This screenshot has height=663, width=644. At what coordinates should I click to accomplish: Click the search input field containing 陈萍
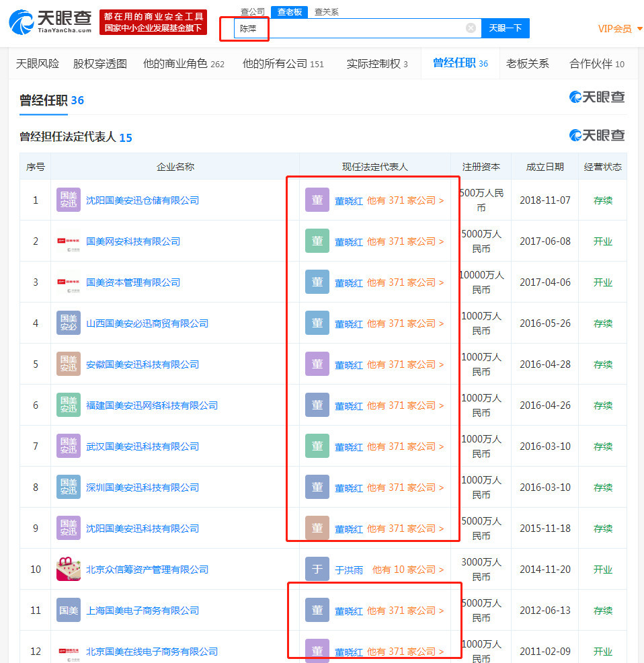pyautogui.click(x=358, y=28)
